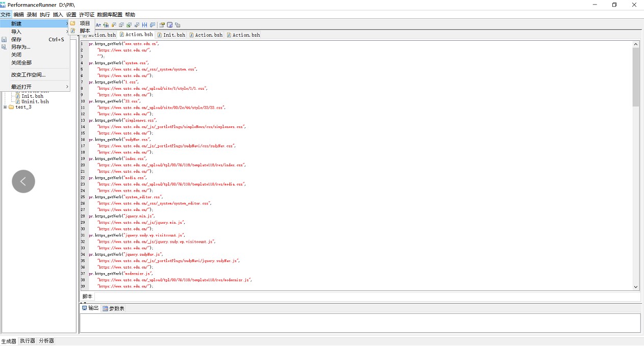Open the 许可证 menu
Image resolution: width=644 pixels, height=346 pixels.
point(87,15)
